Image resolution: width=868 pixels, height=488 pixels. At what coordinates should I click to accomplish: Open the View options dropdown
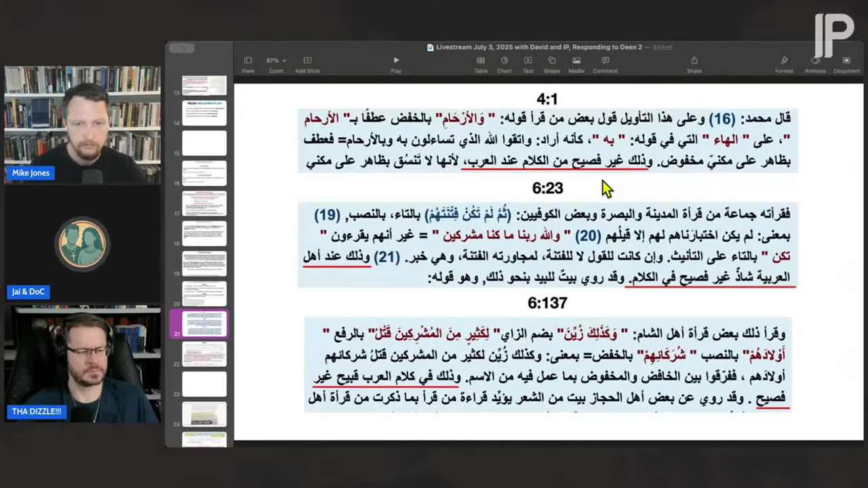click(x=248, y=61)
